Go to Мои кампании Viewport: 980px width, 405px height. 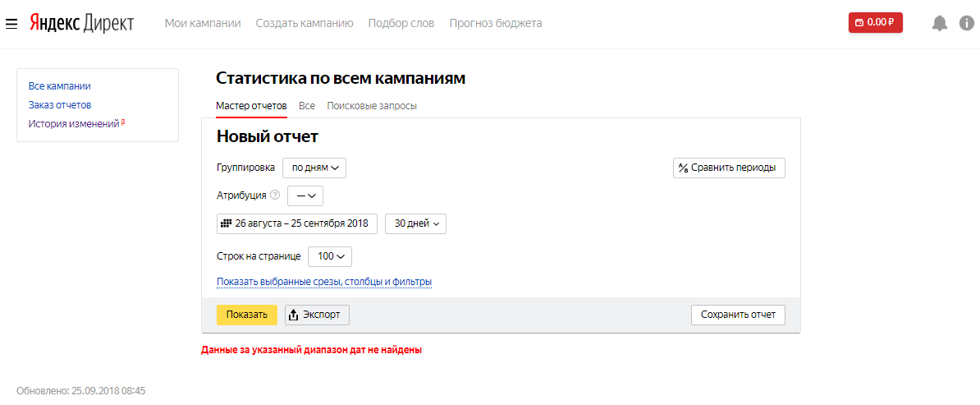click(203, 23)
